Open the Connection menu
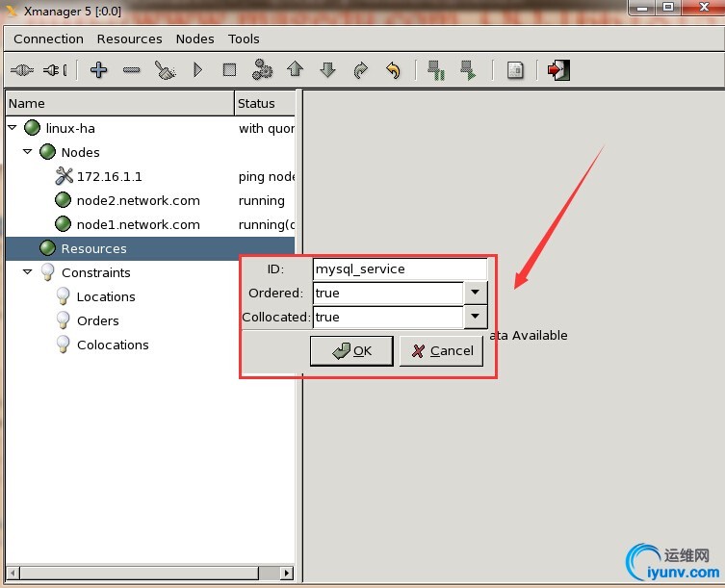The image size is (725, 588). (x=48, y=38)
